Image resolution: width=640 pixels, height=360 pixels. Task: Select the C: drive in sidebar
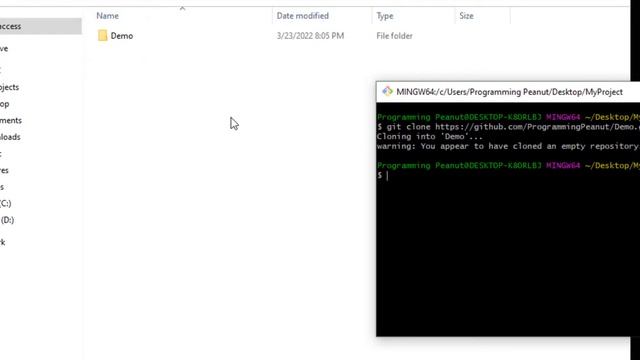pos(6,203)
